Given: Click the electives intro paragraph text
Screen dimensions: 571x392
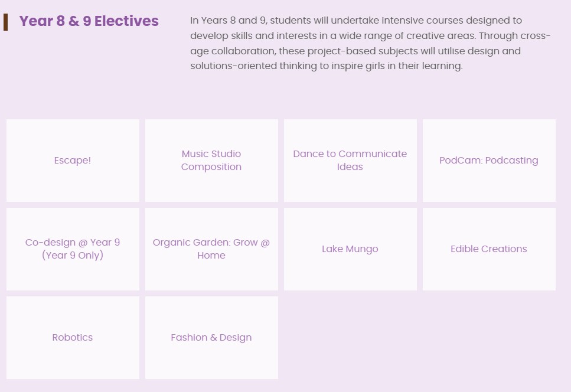Looking at the screenshot, I should (x=370, y=43).
